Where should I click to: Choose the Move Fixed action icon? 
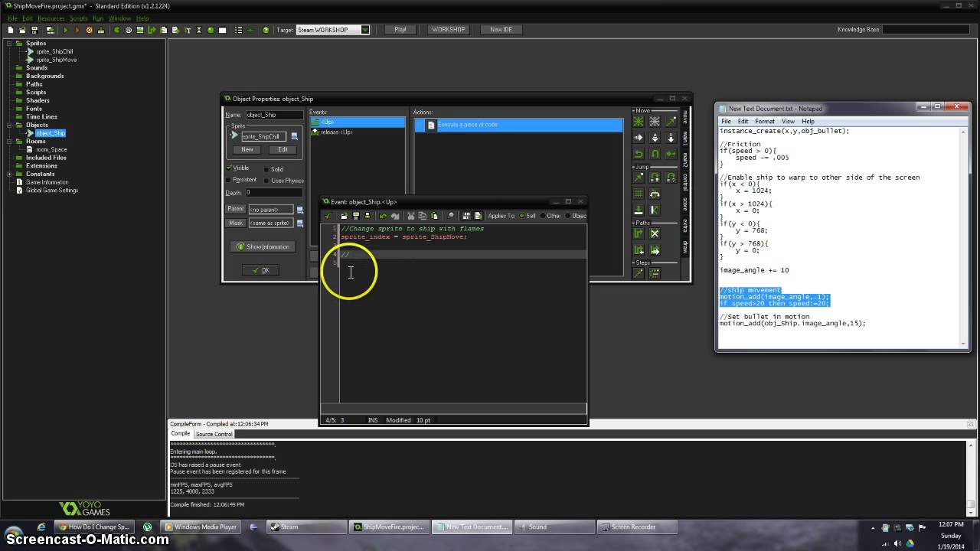[x=638, y=121]
